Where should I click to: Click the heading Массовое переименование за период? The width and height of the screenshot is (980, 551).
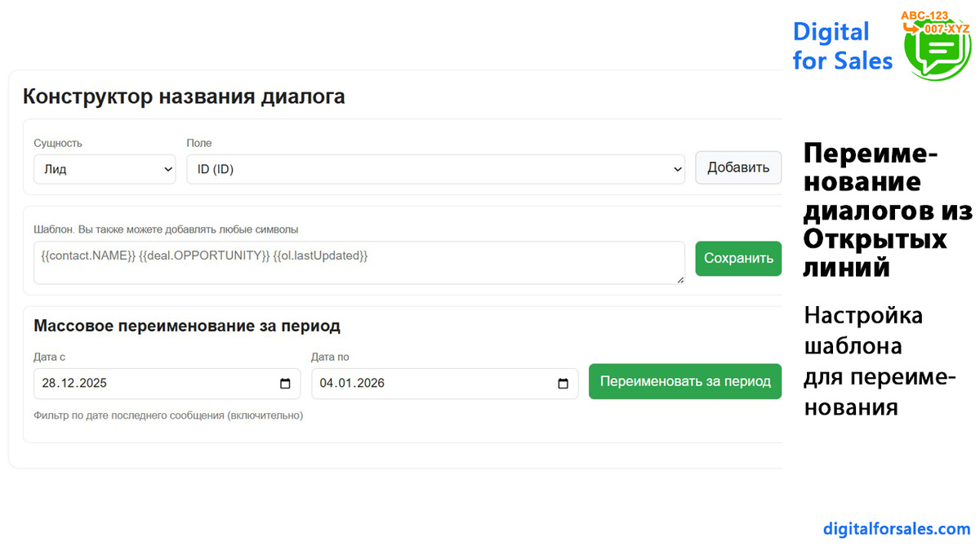tap(187, 326)
